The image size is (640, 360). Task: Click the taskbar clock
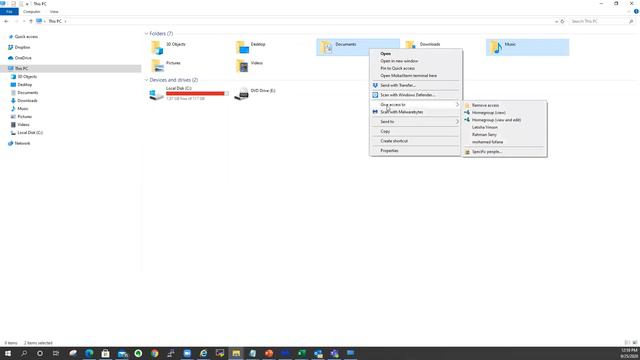pyautogui.click(x=630, y=353)
